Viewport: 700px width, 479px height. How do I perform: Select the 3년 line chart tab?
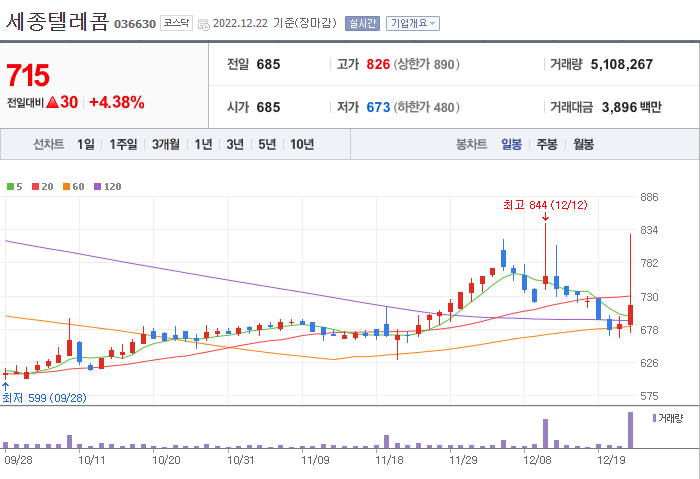[x=235, y=144]
